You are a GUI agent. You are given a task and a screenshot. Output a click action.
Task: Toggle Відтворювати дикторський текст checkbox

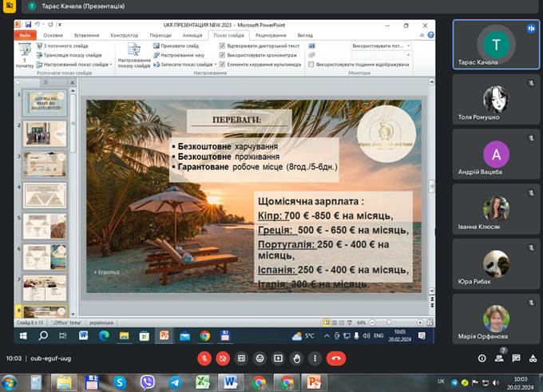tap(222, 46)
